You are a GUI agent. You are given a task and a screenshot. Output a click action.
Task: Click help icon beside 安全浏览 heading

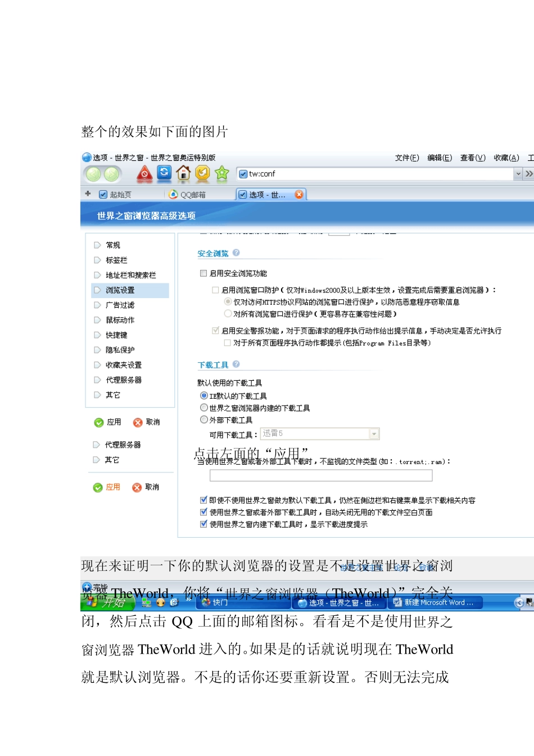[236, 253]
